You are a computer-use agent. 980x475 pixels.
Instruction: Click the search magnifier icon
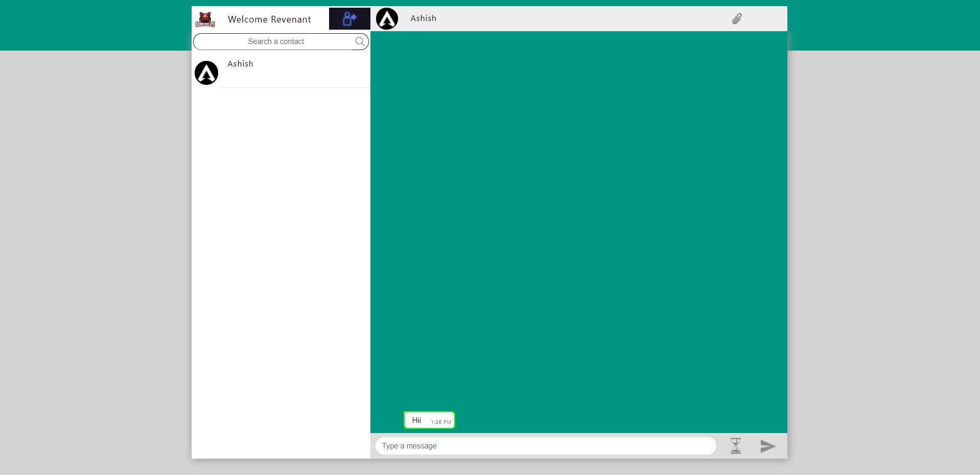(360, 41)
